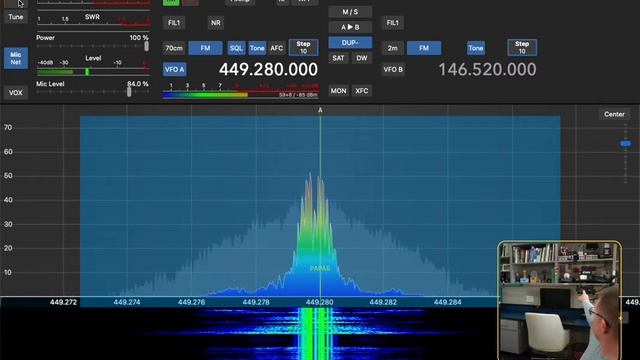Viewport: 640px width, 360px height.
Task: Open the FIL1 filter selector for VFO B
Action: pyautogui.click(x=393, y=23)
